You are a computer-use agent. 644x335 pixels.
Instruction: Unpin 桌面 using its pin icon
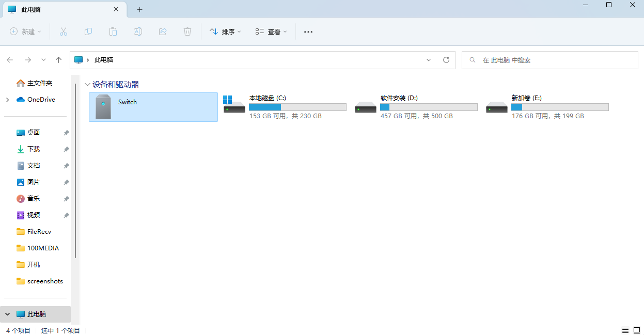point(66,133)
